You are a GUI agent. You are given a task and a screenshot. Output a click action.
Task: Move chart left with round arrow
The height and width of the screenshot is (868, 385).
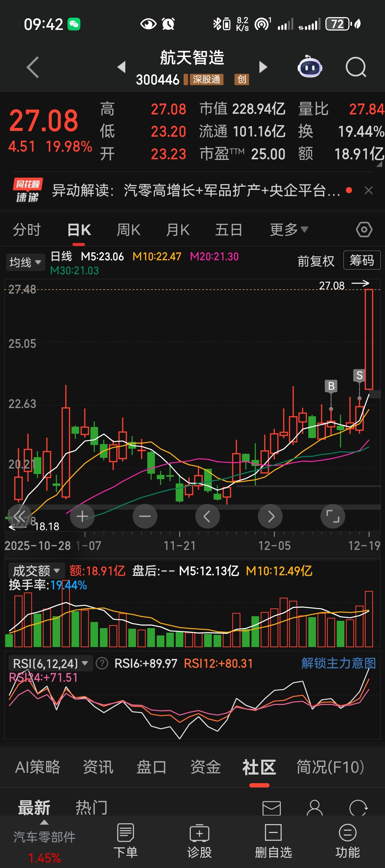[x=207, y=516]
